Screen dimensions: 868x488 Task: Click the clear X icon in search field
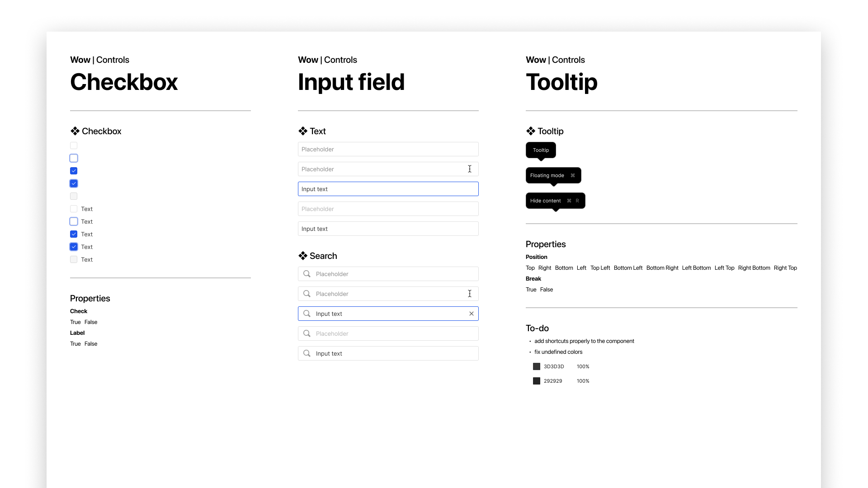click(472, 314)
